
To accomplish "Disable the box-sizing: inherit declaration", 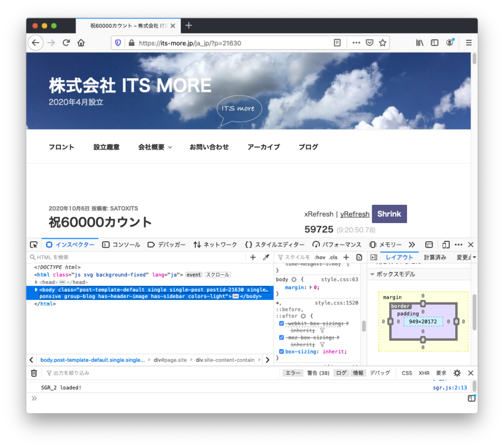I will (x=282, y=352).
